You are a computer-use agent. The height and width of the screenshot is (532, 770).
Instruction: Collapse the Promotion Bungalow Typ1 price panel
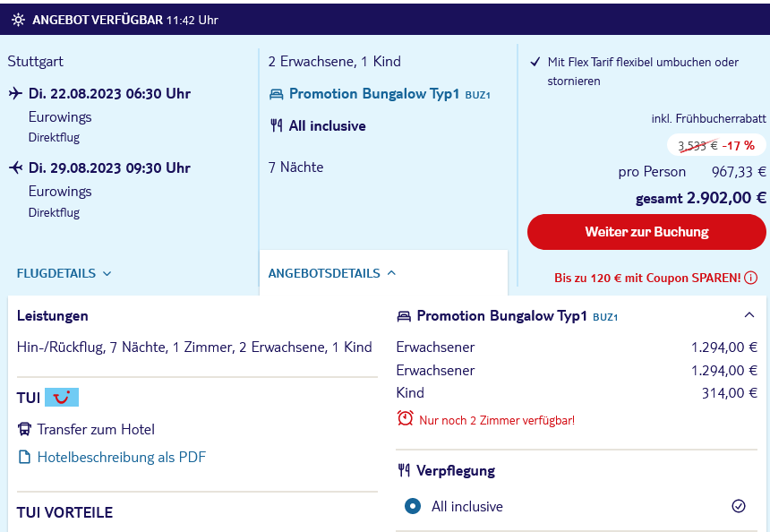pyautogui.click(x=749, y=315)
